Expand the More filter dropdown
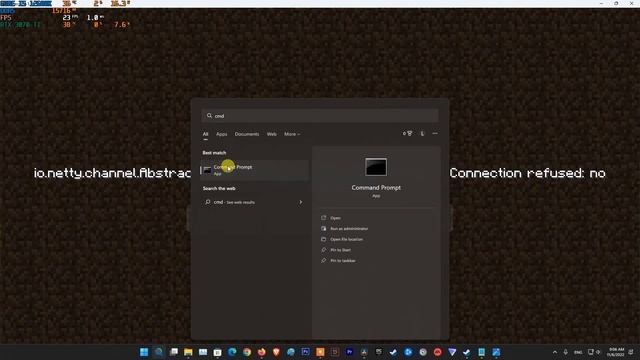Image resolution: width=640 pixels, height=360 pixels. coord(292,134)
